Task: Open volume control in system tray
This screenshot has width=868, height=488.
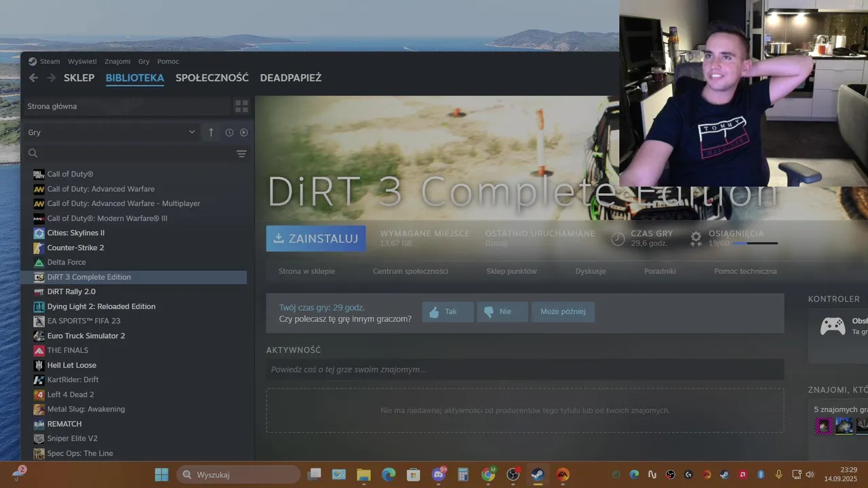Action: pyautogui.click(x=809, y=474)
